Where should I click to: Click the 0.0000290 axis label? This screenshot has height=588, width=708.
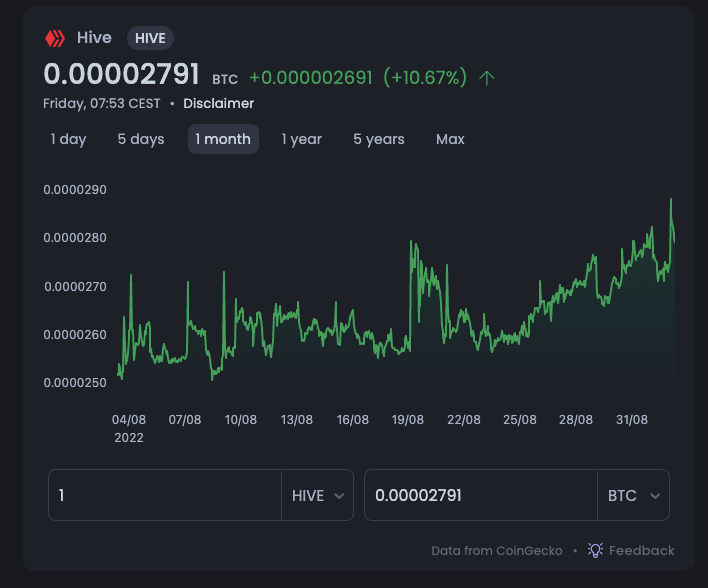[x=75, y=190]
